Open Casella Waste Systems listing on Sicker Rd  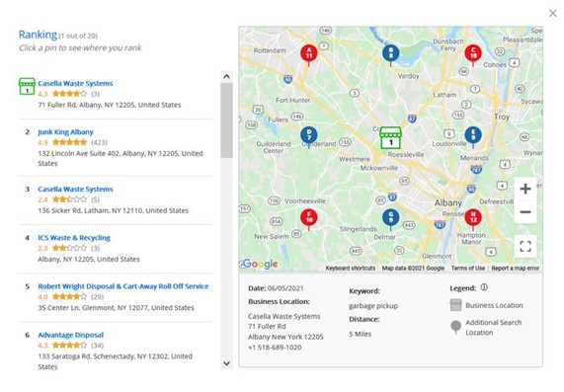(75, 189)
